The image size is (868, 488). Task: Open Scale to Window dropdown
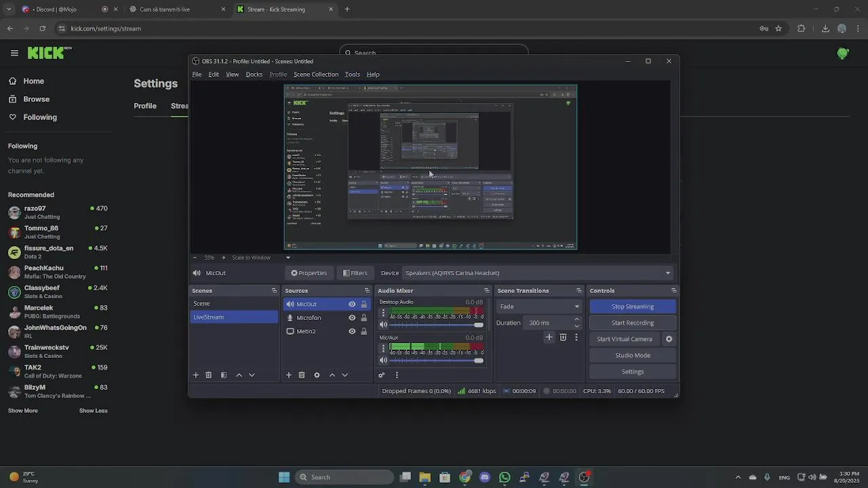click(x=261, y=258)
